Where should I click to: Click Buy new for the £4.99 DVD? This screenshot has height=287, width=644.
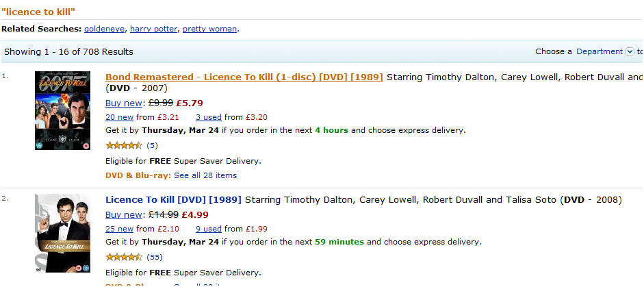pyautogui.click(x=124, y=214)
